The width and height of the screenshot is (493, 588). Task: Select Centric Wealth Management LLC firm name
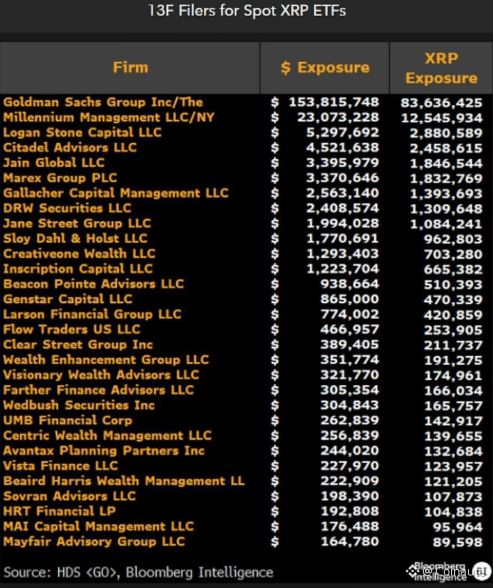[107, 435]
